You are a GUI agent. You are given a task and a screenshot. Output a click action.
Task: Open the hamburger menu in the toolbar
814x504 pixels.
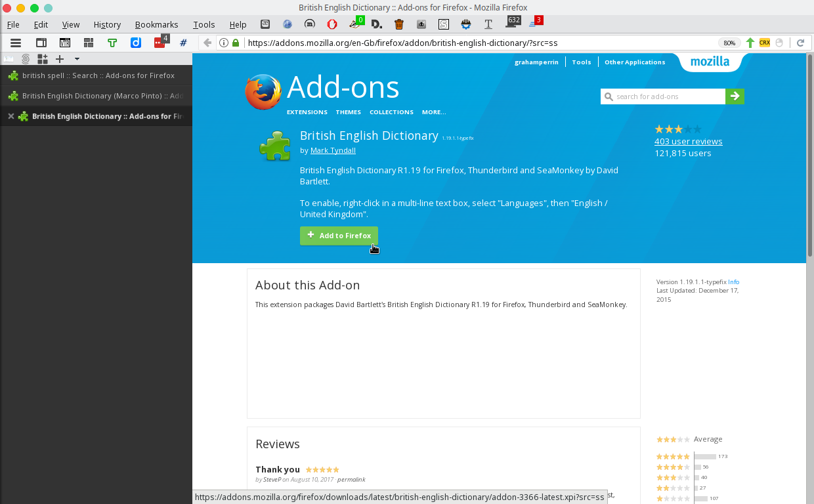tap(16, 43)
